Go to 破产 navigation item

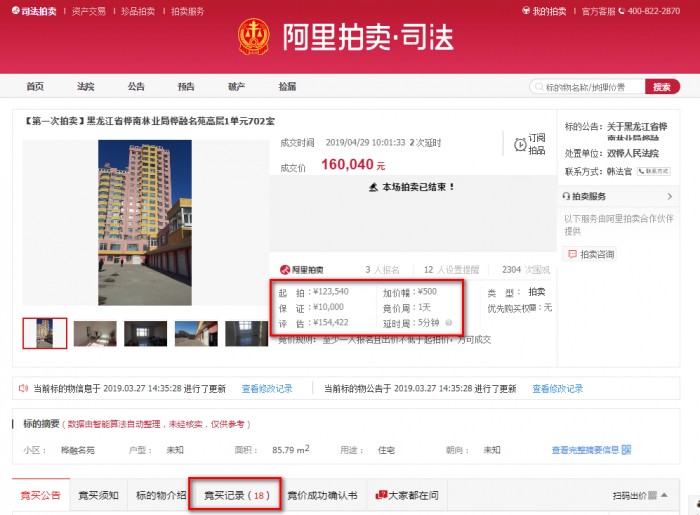(x=237, y=87)
